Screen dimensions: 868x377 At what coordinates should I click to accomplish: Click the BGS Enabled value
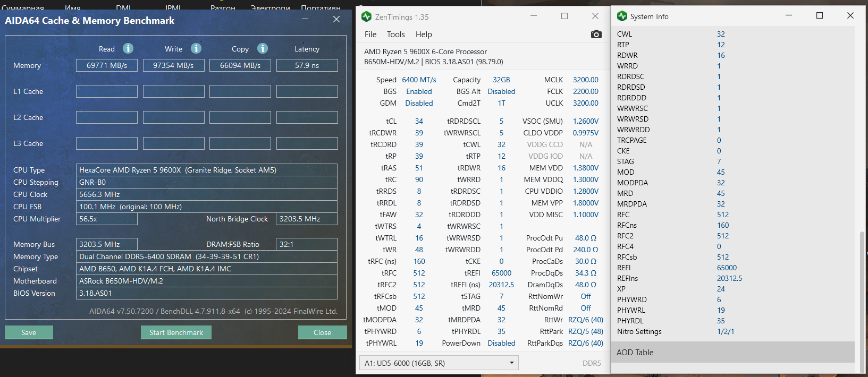[419, 91]
